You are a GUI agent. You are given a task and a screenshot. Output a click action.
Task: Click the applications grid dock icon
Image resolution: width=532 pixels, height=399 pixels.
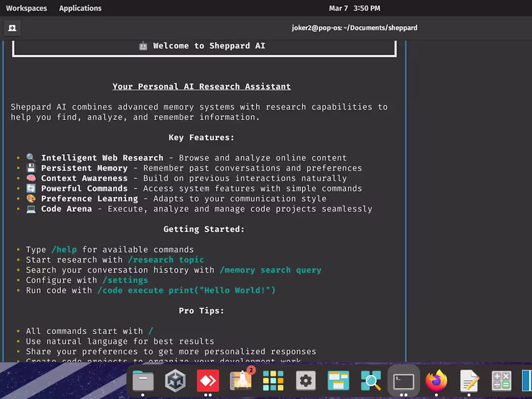click(273, 381)
